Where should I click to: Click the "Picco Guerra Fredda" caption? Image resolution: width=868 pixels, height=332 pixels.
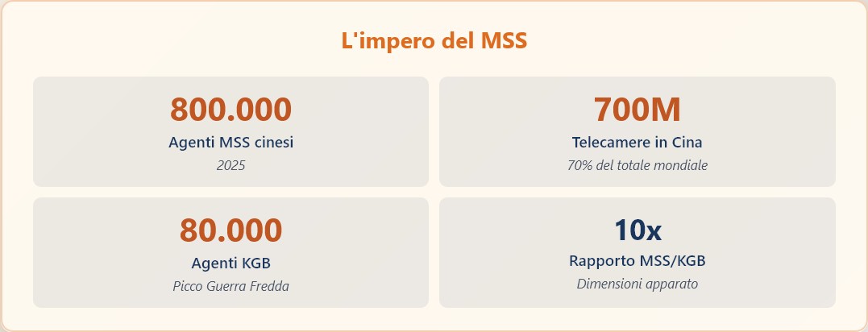coord(230,287)
